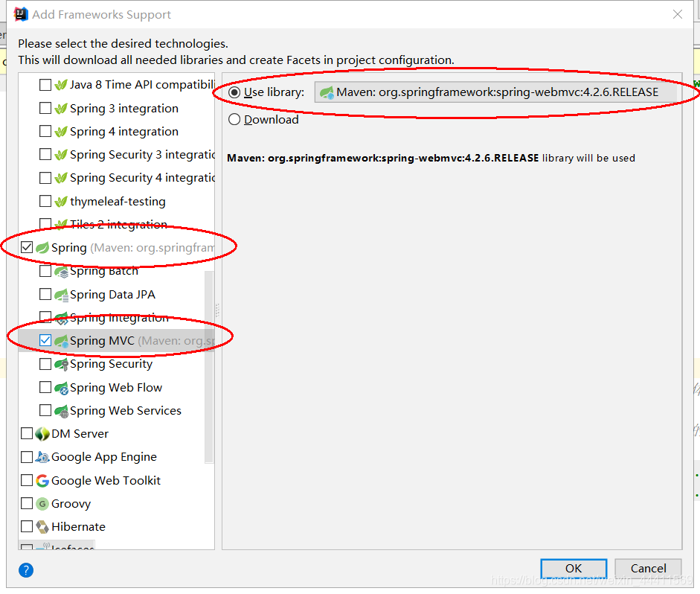Check the Spring Web Flow checkbox
This screenshot has width=700, height=594.
(x=45, y=388)
